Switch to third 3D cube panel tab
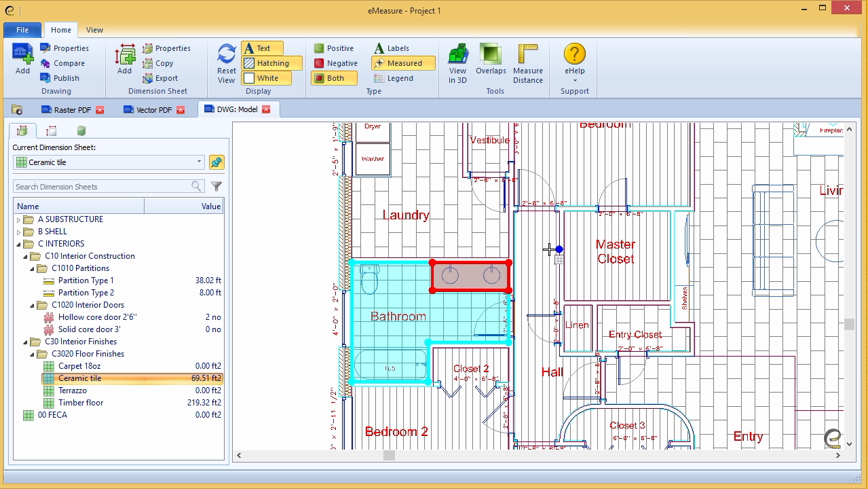The width and height of the screenshot is (868, 489). [81, 131]
